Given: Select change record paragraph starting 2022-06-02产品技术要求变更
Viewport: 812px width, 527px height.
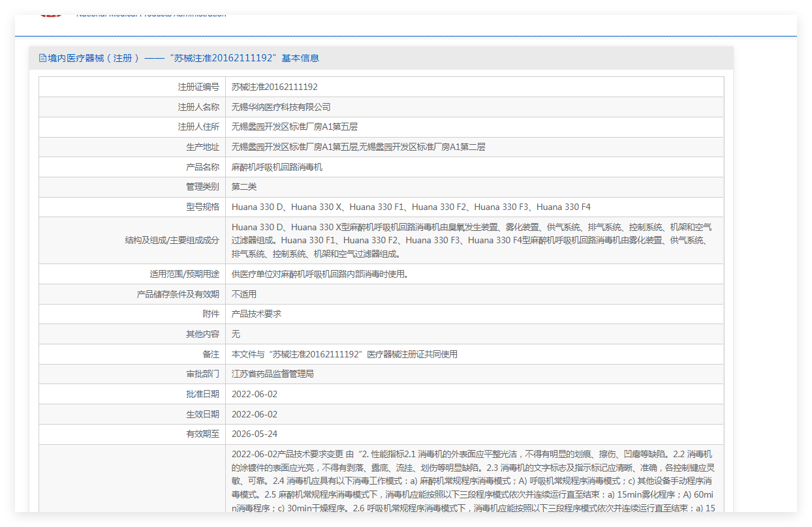Looking at the screenshot, I should (x=473, y=481).
